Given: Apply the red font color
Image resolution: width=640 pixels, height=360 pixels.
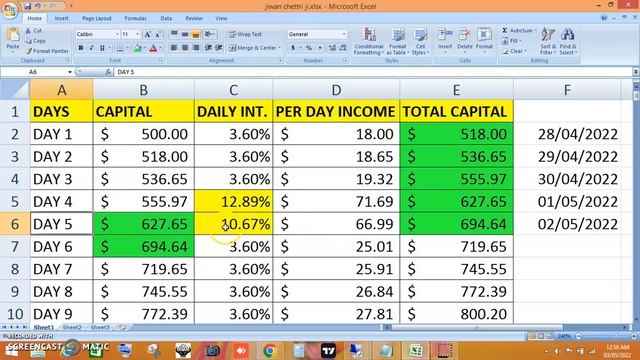Looking at the screenshot, I should tap(153, 48).
